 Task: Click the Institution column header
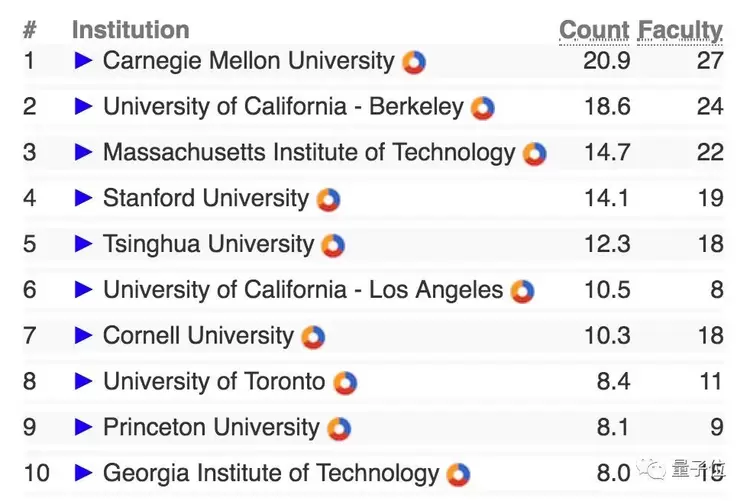click(130, 30)
